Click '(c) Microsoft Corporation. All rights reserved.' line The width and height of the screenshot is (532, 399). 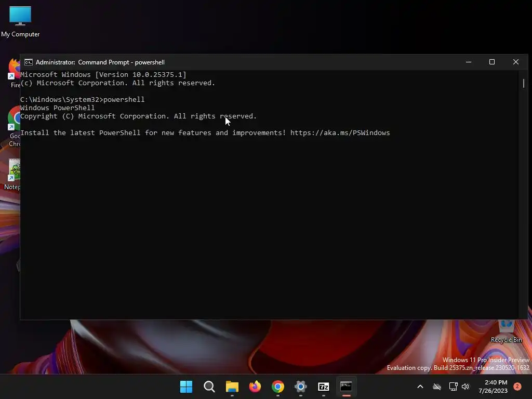tap(118, 83)
